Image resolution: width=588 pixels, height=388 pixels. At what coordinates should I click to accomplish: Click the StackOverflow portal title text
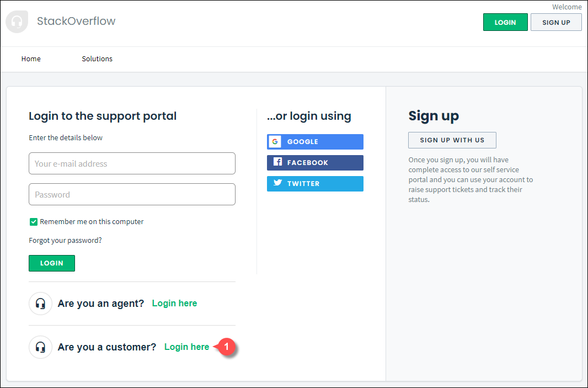(x=76, y=22)
